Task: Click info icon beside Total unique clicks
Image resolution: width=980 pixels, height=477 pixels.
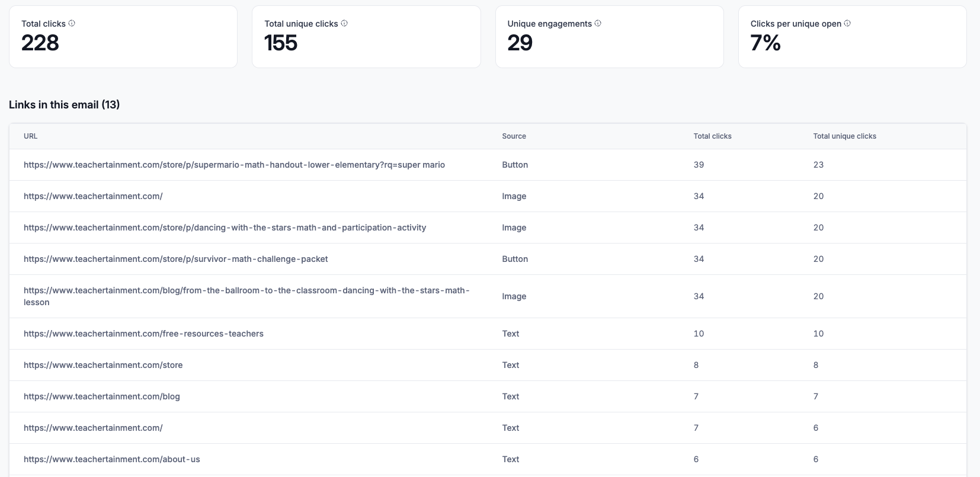Action: (344, 24)
